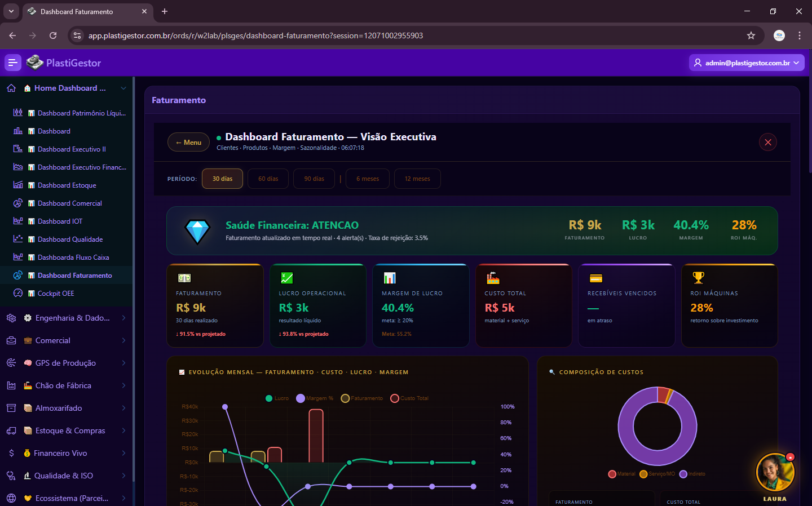Click dollar icon for Financeiro Vivo
Screen dimensions: 812x506
point(11,453)
